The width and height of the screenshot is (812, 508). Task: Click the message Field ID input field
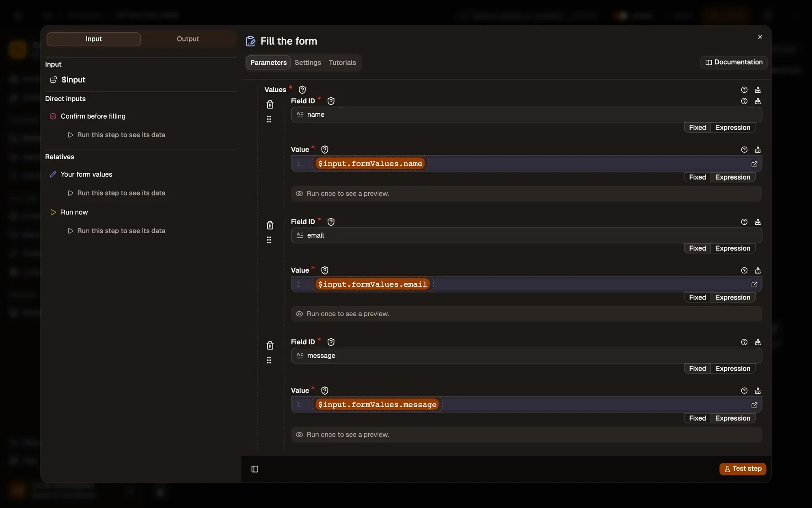[526, 356]
